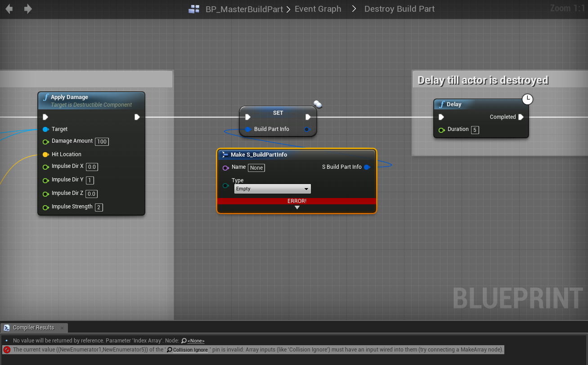Screen dimensions: 588x365
Task: Click the red error icon in compiler results
Action: [7, 350]
